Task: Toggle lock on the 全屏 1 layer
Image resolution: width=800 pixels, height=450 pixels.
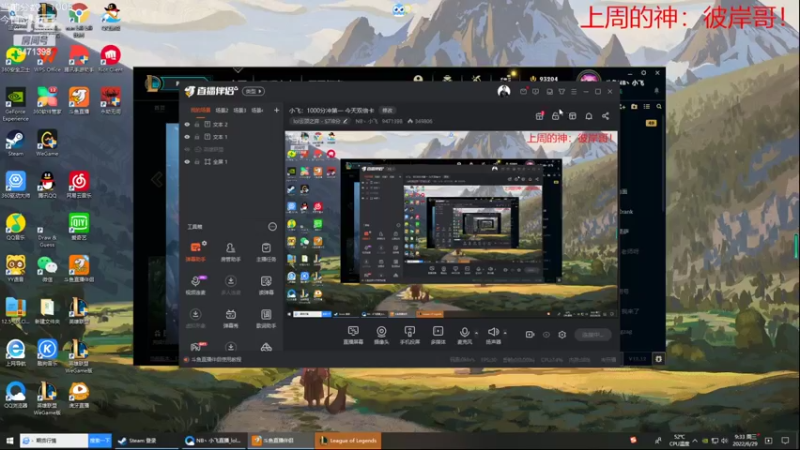Action: [x=196, y=162]
